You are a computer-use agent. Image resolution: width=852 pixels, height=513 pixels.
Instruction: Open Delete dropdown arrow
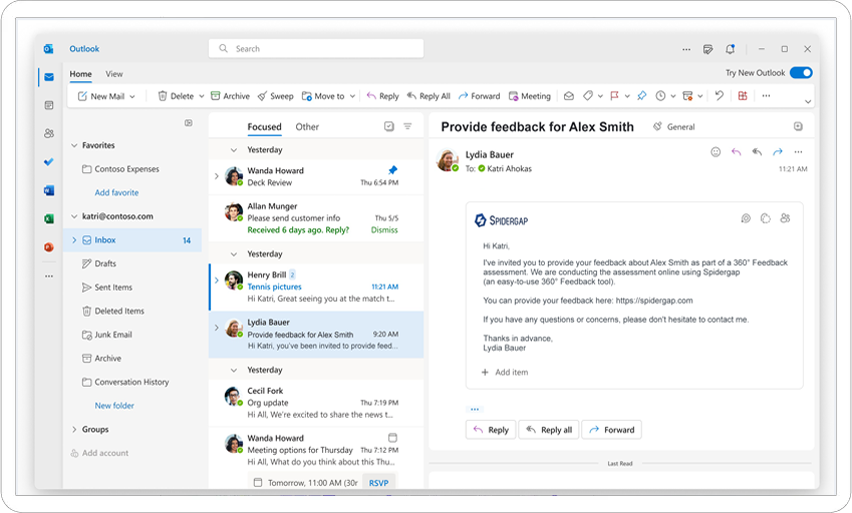(x=201, y=97)
